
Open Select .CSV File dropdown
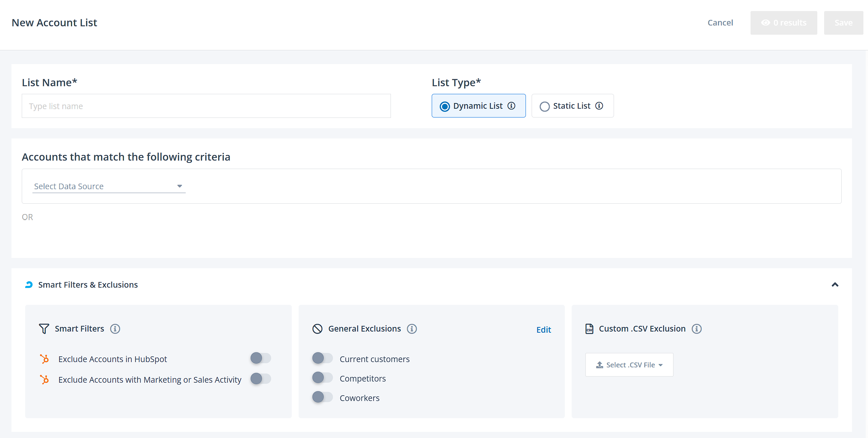coord(629,365)
